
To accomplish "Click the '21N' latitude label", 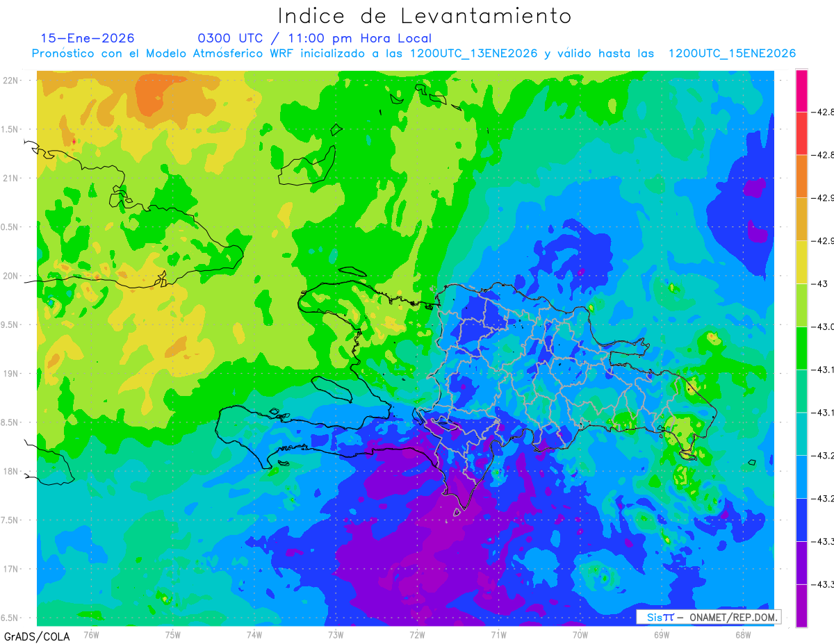I will coord(12,178).
